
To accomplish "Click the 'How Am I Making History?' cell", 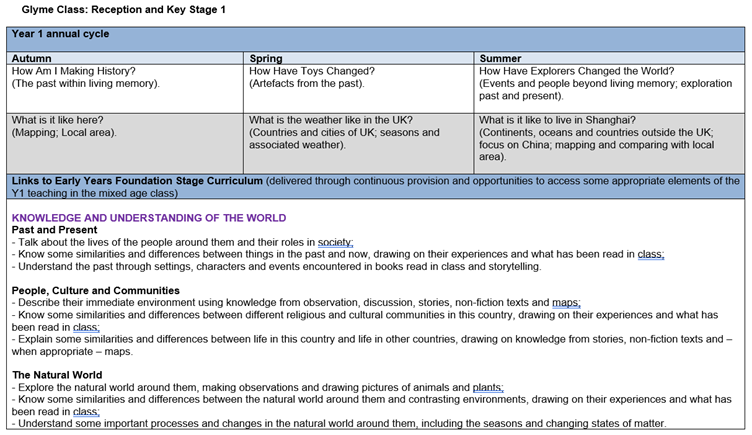I will [73, 71].
